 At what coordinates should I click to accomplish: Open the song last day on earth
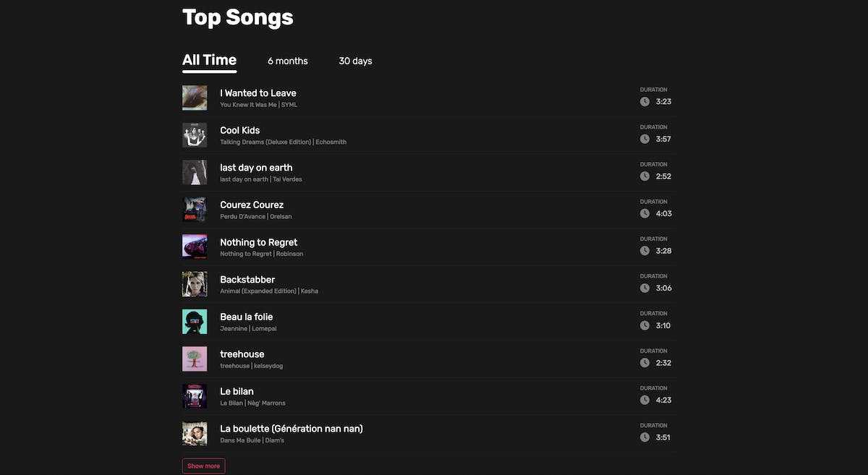(x=256, y=168)
